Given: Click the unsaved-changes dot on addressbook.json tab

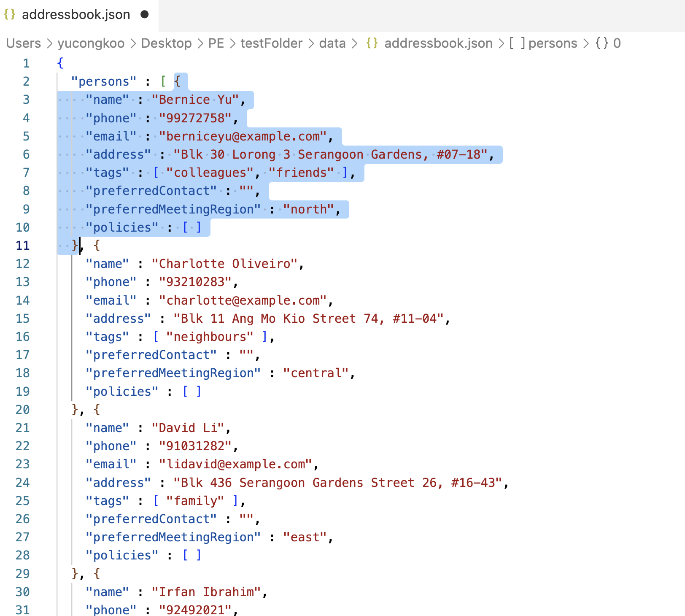Looking at the screenshot, I should pos(145,15).
